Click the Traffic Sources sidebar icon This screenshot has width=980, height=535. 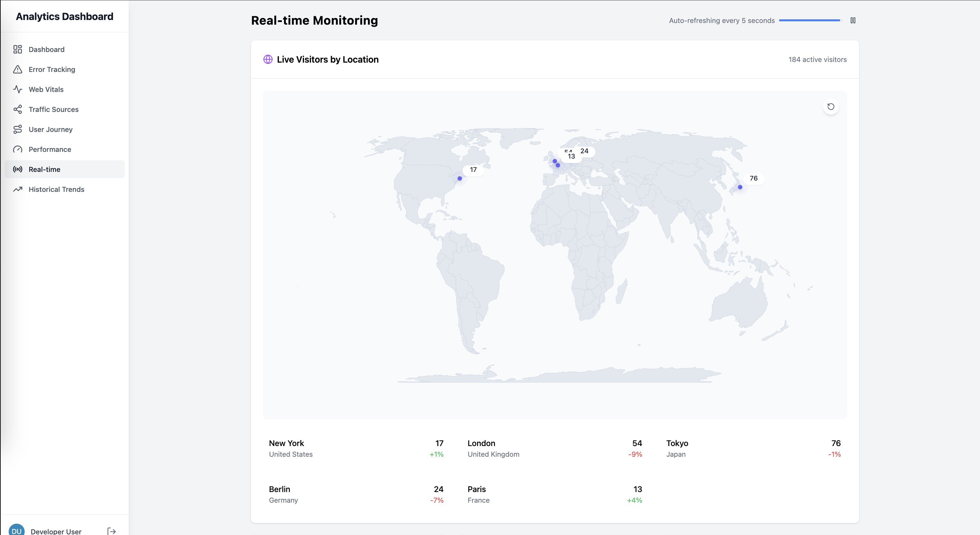coord(18,109)
